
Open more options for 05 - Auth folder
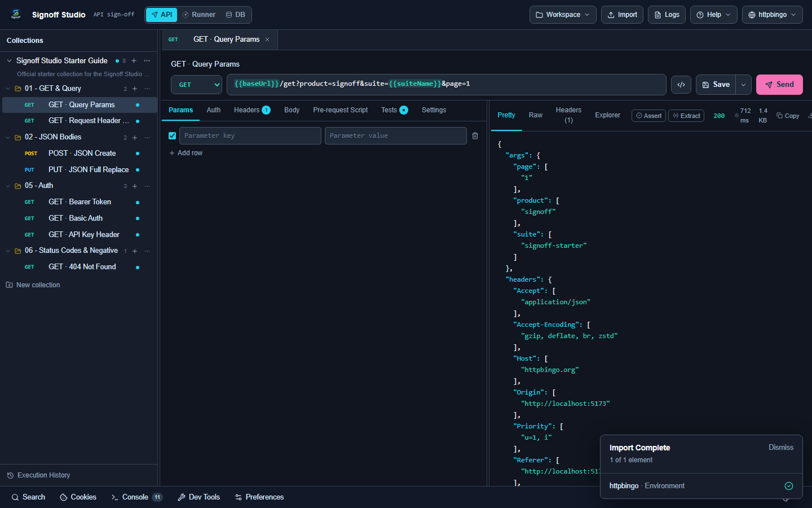pos(147,186)
